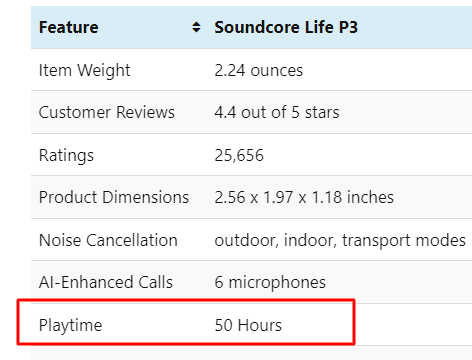Click the outdoor, indoor, transport modes cell
The image size is (472, 360).
pyautogui.click(x=340, y=240)
